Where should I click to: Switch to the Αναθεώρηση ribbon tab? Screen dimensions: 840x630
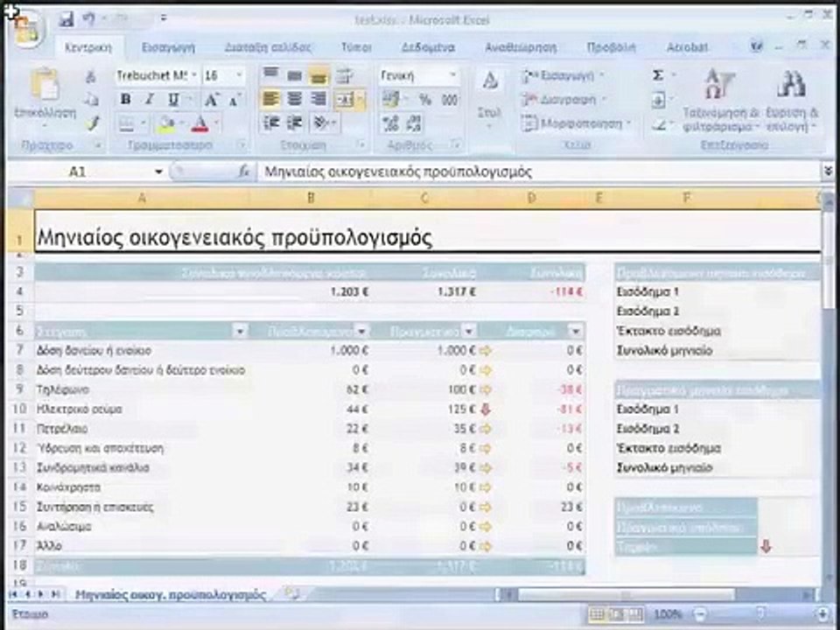coord(521,47)
